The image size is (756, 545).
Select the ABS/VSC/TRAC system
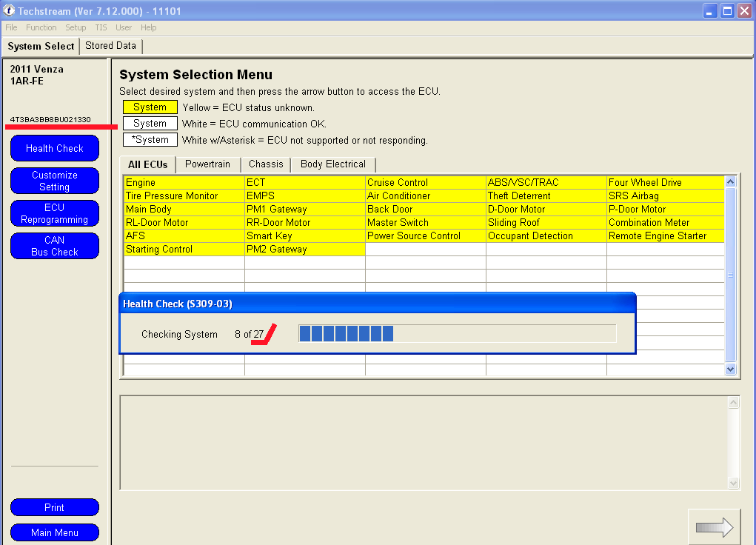click(546, 182)
